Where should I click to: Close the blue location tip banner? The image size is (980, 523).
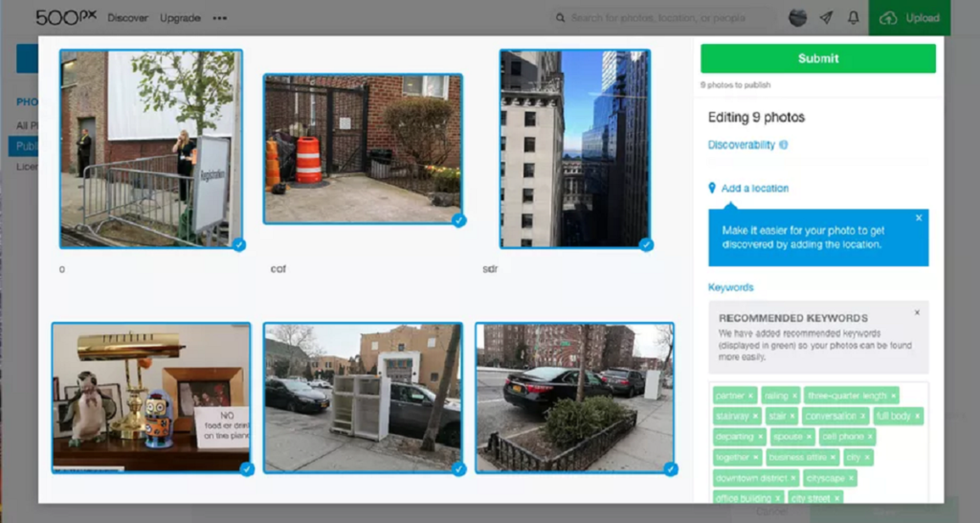919,218
